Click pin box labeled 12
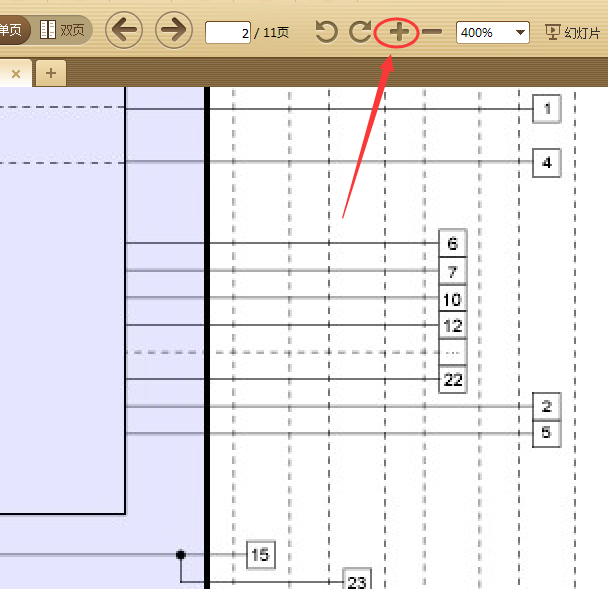This screenshot has height=589, width=608. click(x=453, y=325)
